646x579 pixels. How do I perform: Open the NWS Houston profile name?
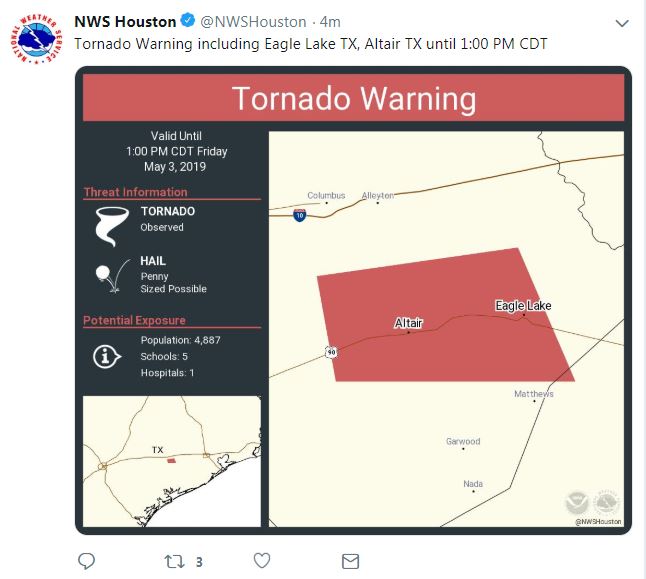pos(125,21)
